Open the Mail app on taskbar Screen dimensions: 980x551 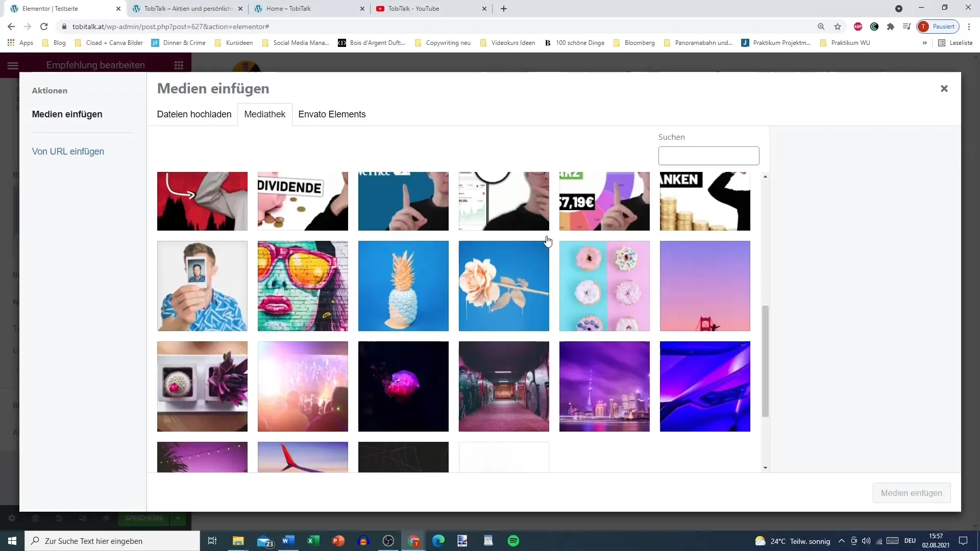265,541
